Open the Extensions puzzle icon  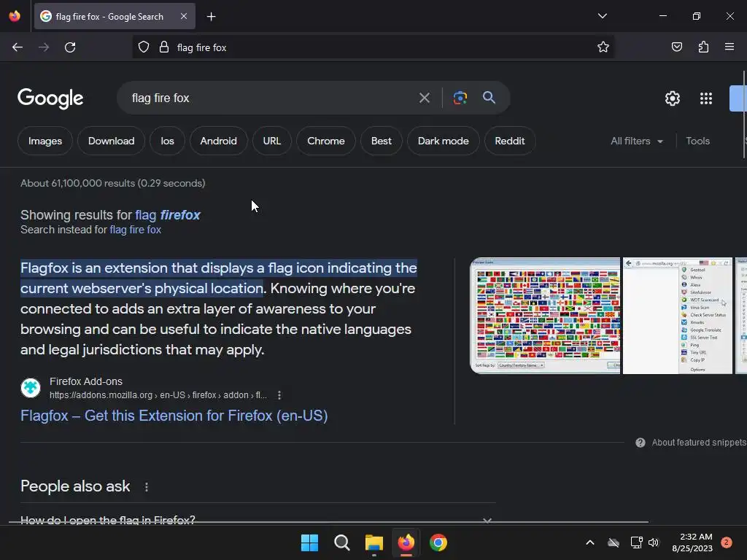pos(703,47)
